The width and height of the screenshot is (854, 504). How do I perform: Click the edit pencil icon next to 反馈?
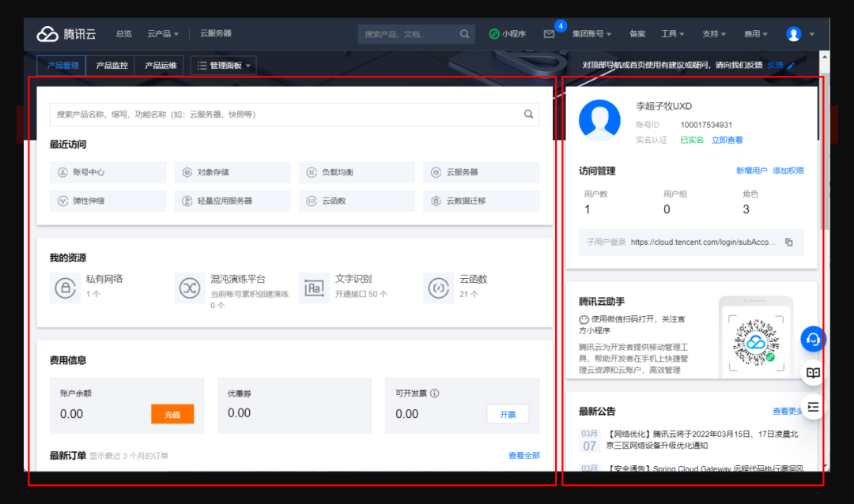coord(792,66)
